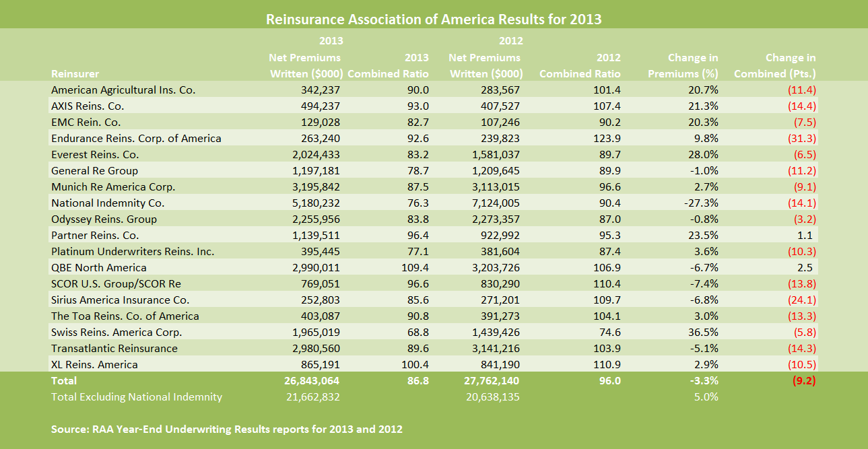Click the American Agricultural Ins. Co. row label
Viewport: 868px width, 449px height.
[123, 90]
